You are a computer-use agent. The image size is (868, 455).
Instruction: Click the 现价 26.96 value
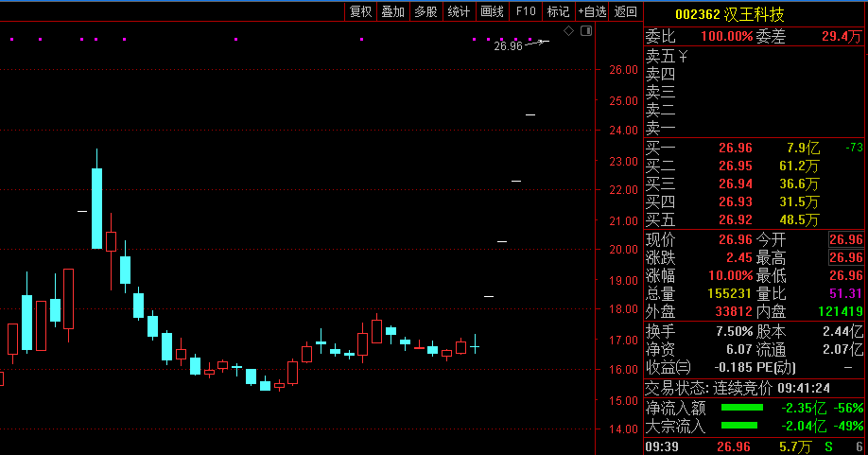[x=735, y=239]
